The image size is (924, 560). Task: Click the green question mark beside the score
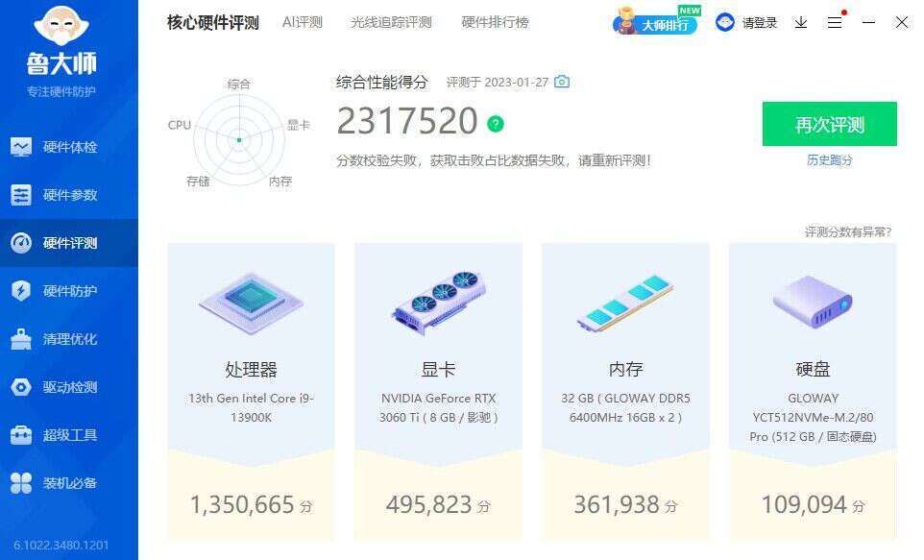point(496,123)
